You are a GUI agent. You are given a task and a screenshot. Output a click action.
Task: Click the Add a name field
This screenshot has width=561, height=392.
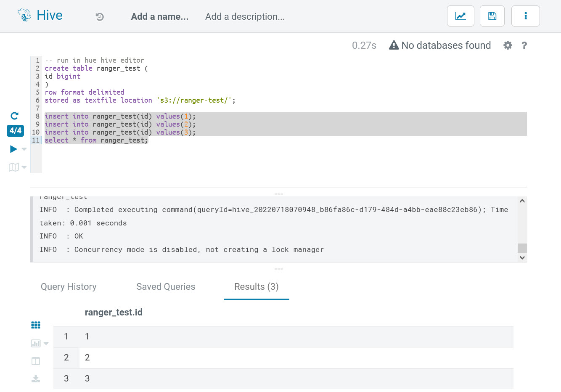pos(159,17)
